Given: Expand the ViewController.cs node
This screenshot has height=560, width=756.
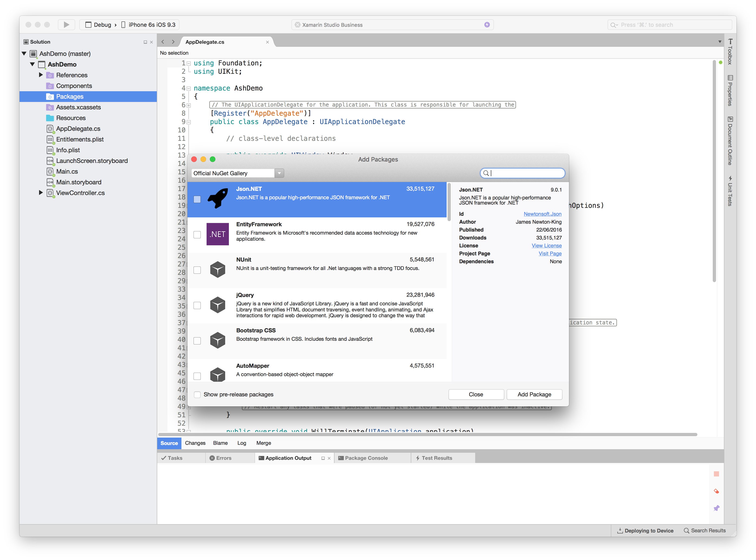Looking at the screenshot, I should 41,192.
